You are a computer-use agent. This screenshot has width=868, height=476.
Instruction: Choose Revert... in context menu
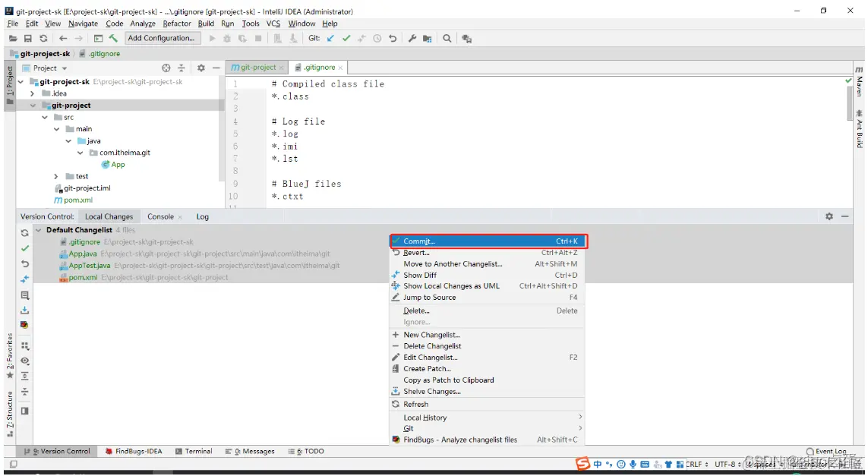click(487, 252)
